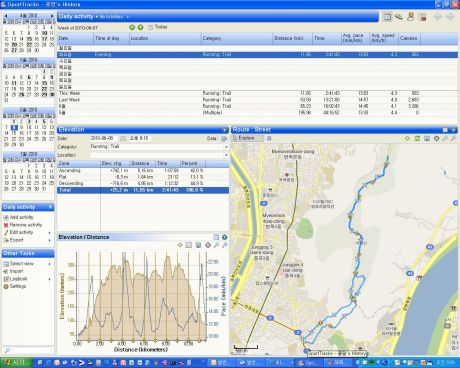Maximize the Route panel using header square icon
The height and width of the screenshot is (368, 460).
445,130
